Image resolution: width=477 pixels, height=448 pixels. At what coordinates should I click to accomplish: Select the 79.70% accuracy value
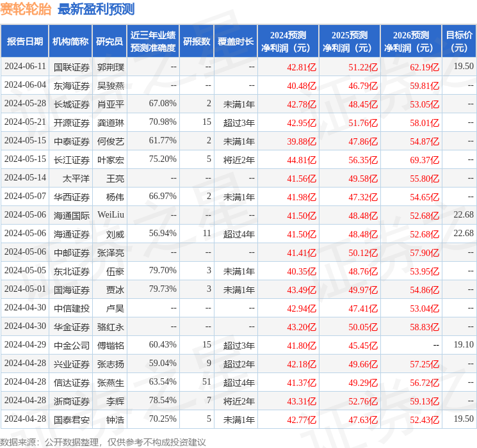pyautogui.click(x=163, y=270)
